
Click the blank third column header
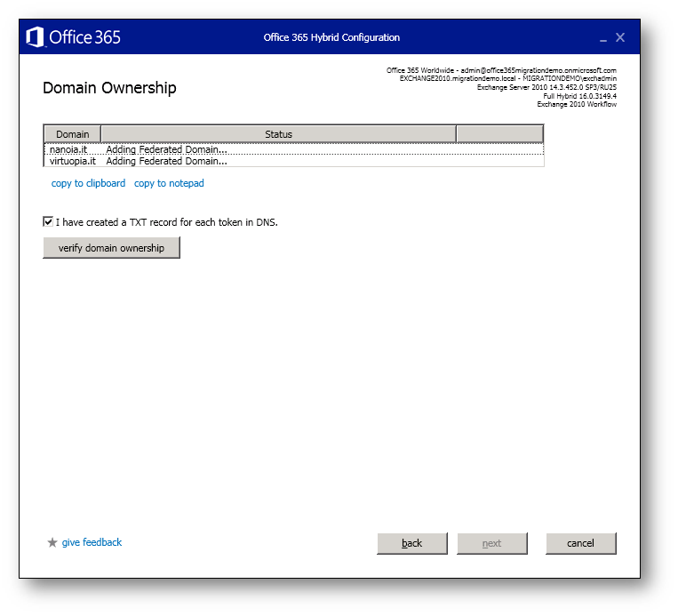click(500, 134)
